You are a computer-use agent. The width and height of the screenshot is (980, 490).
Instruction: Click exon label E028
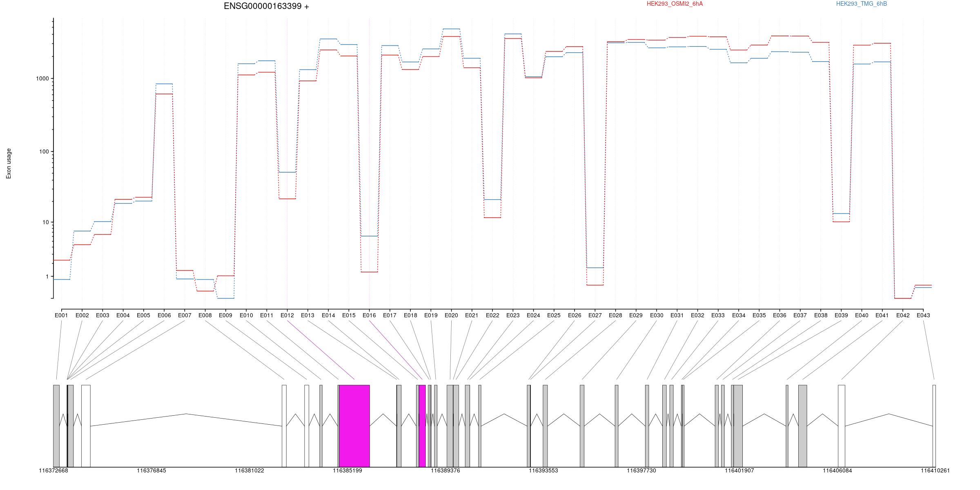(x=615, y=315)
